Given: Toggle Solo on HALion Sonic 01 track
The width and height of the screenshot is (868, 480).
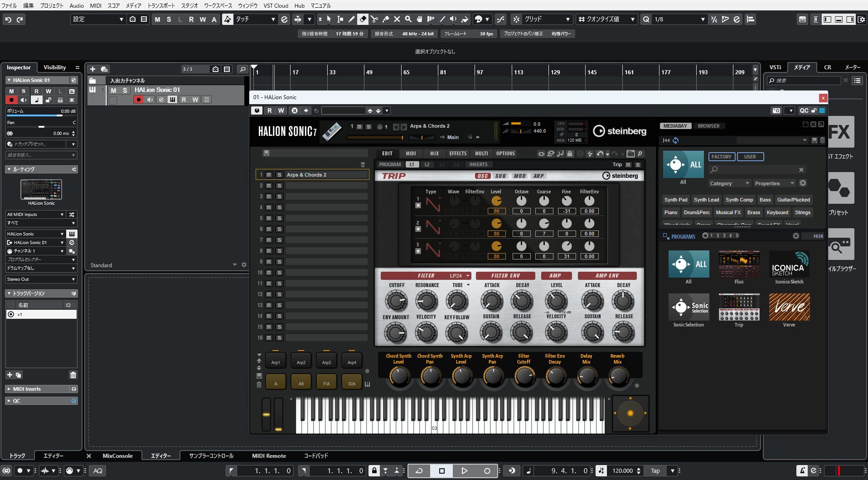Looking at the screenshot, I should point(125,90).
